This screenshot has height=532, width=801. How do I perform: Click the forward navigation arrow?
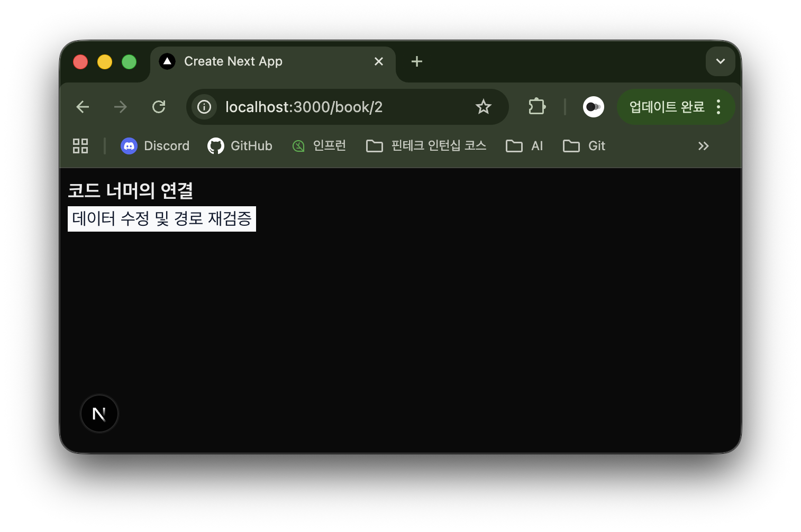pos(121,107)
